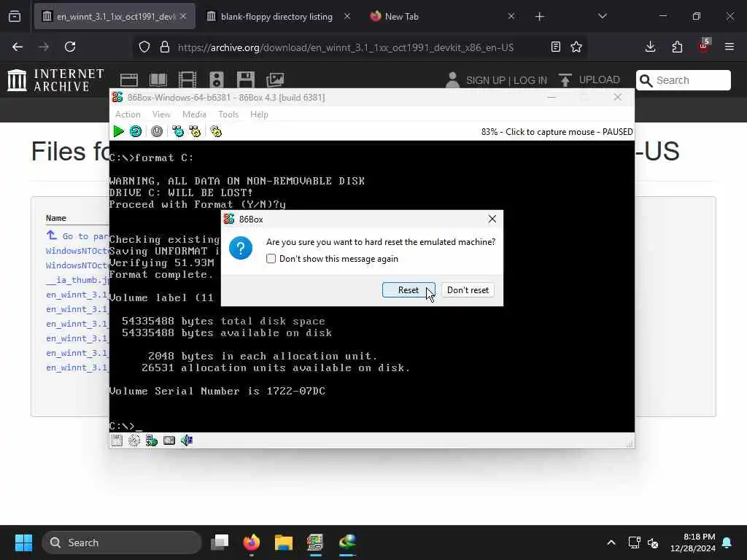
Task: Open Internet Archive Images icon
Action: coord(275,80)
